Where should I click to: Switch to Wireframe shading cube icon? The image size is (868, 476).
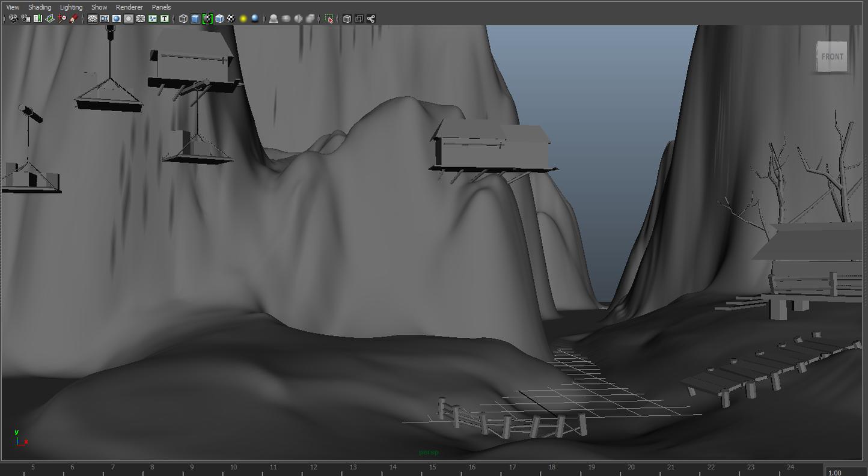point(183,19)
